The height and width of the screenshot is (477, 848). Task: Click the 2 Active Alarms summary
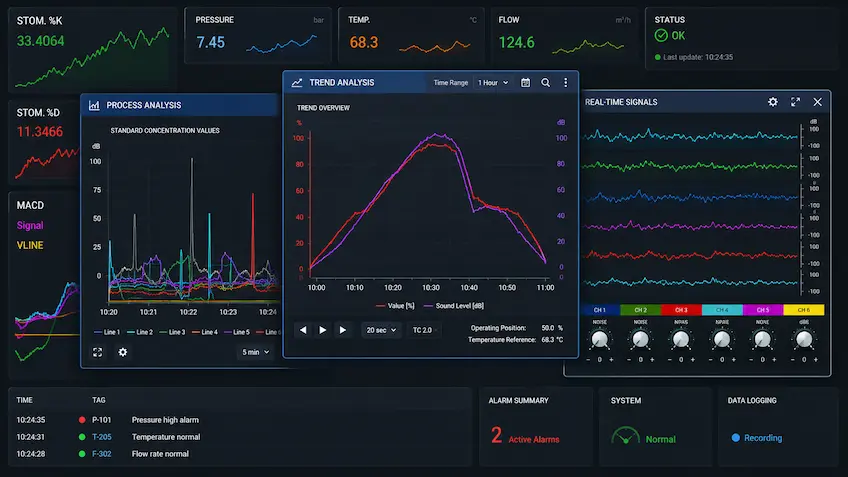point(525,436)
